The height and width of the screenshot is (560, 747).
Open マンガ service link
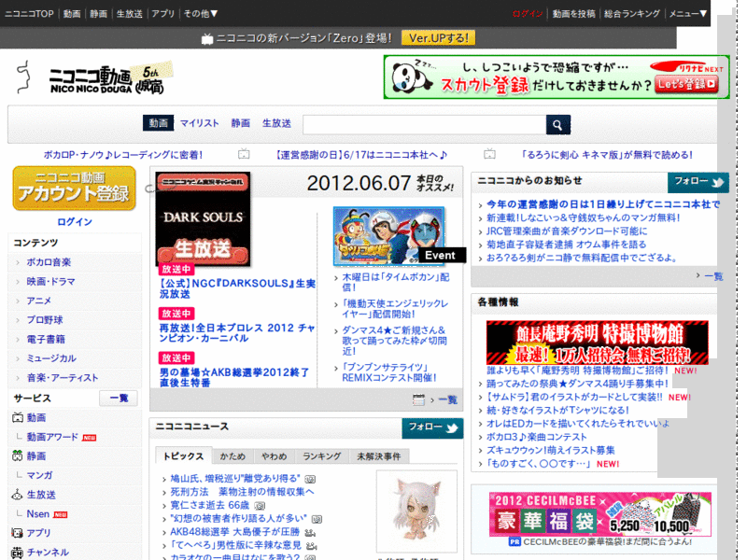coord(39,475)
